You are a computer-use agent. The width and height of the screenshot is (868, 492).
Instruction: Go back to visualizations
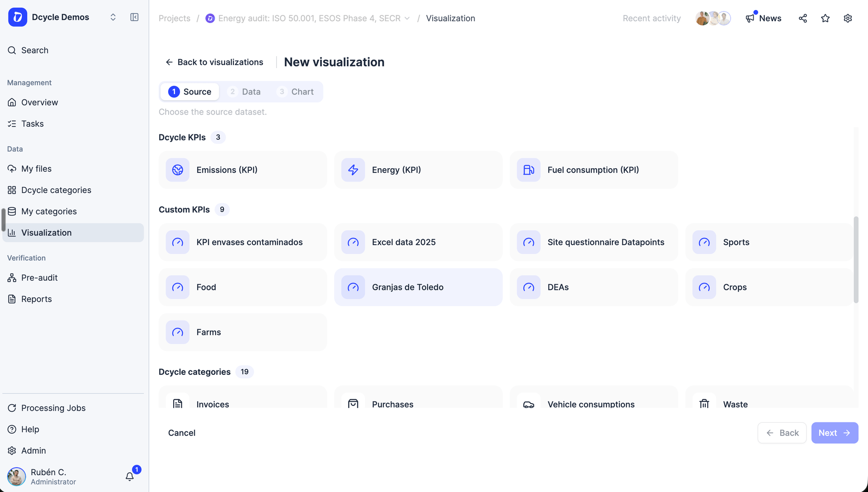[x=214, y=62]
